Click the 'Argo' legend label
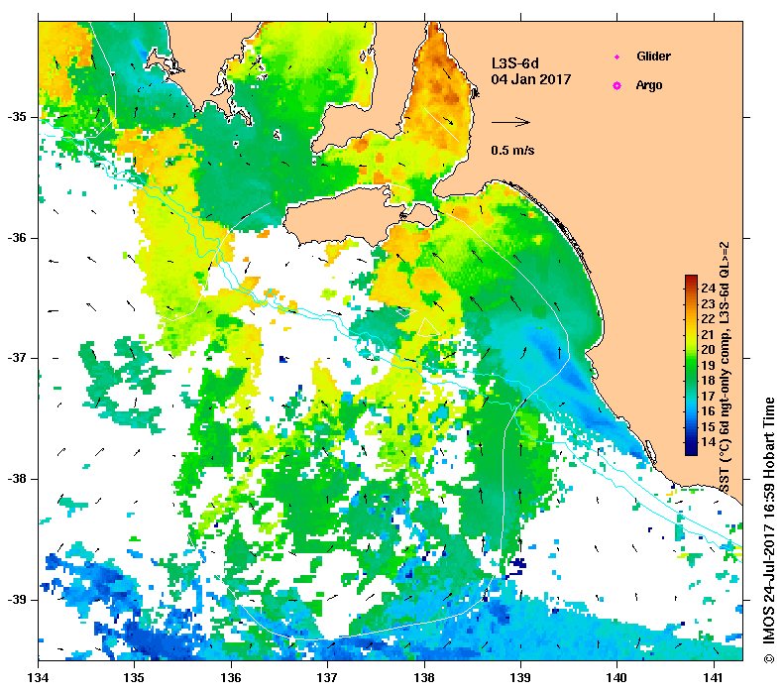The image size is (784, 694). (x=649, y=85)
